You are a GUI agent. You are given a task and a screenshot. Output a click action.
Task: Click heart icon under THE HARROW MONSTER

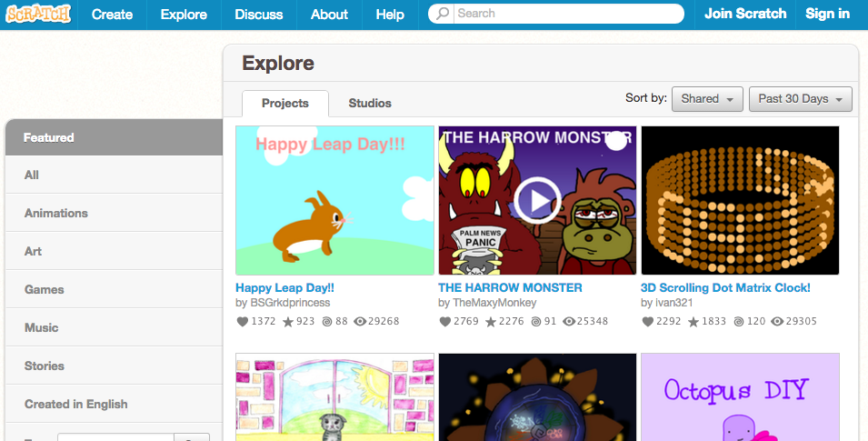click(445, 321)
